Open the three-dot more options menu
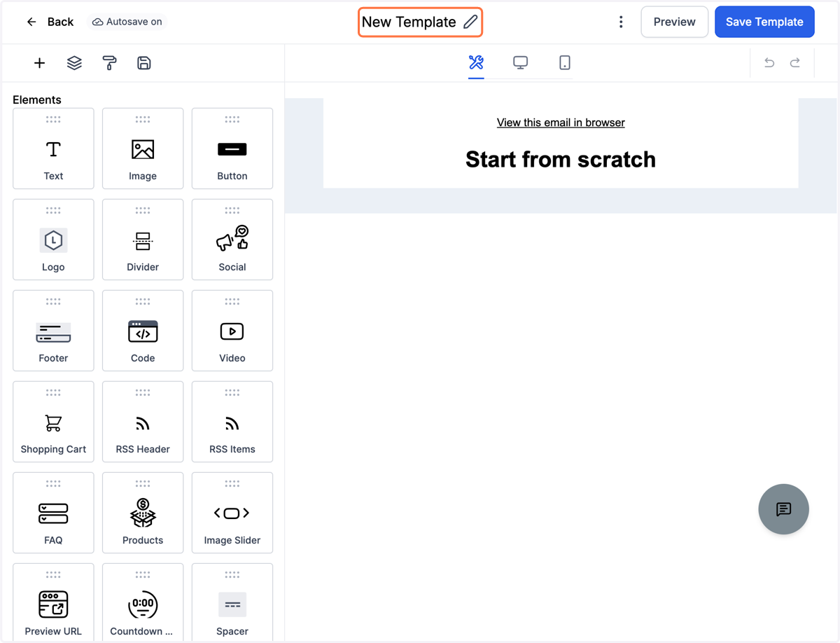840x643 pixels. (x=621, y=22)
